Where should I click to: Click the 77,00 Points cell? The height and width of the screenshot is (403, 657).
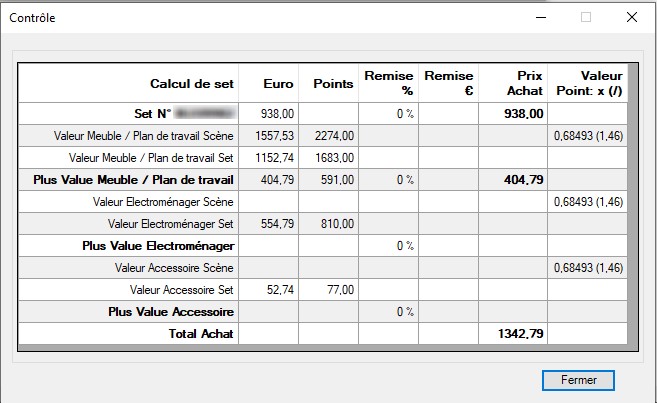click(327, 290)
